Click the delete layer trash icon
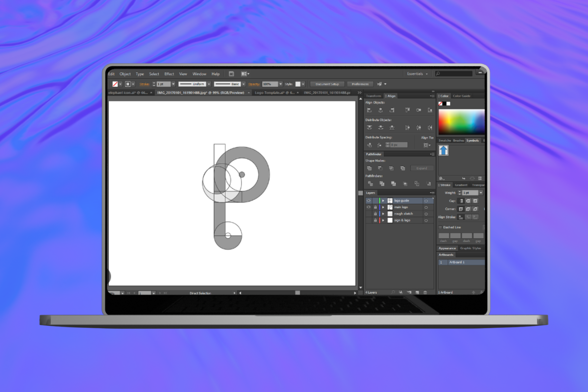The width and height of the screenshot is (588, 392). (425, 292)
